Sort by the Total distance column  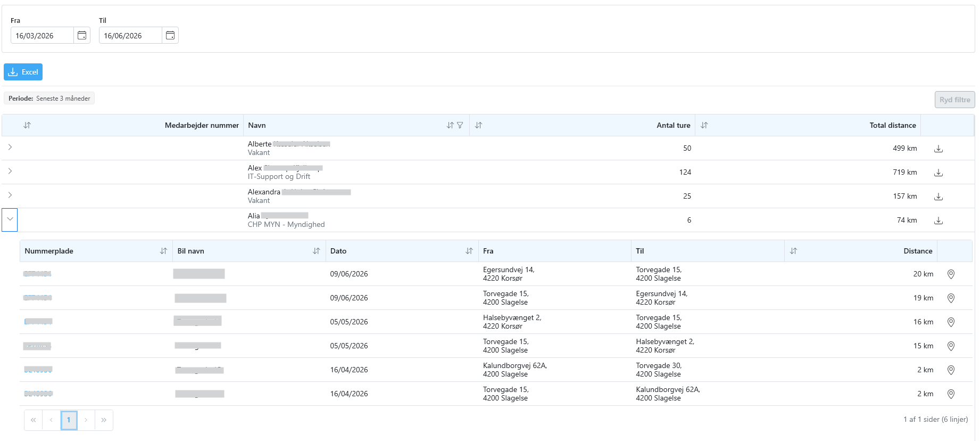(x=704, y=125)
